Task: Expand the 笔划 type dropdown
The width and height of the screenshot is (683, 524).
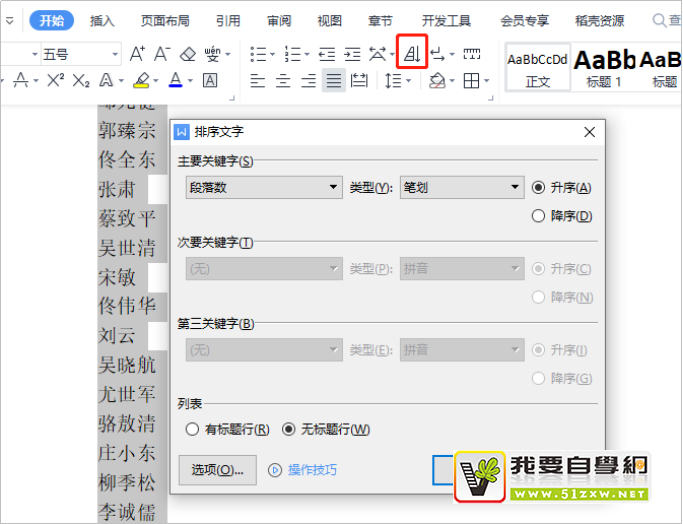Action: (461, 187)
